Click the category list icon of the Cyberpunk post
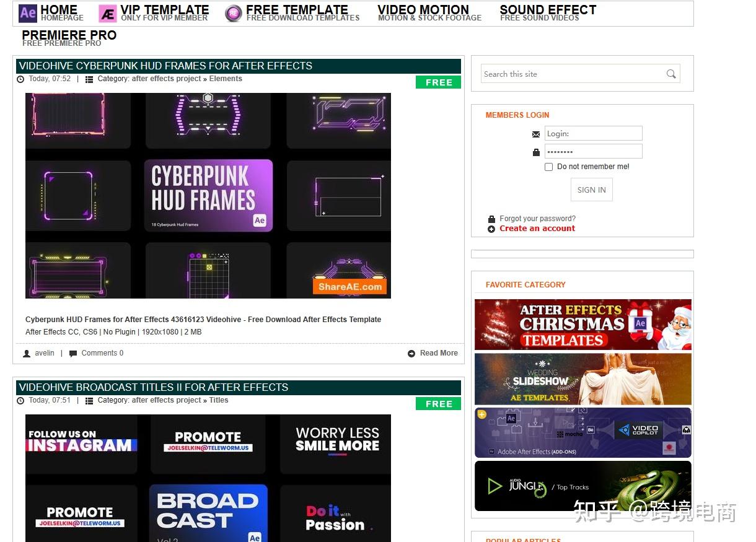 89,79
